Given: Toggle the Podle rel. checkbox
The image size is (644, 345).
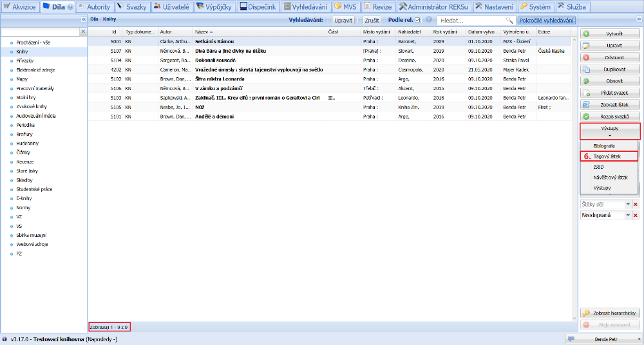Looking at the screenshot, I should pos(417,21).
